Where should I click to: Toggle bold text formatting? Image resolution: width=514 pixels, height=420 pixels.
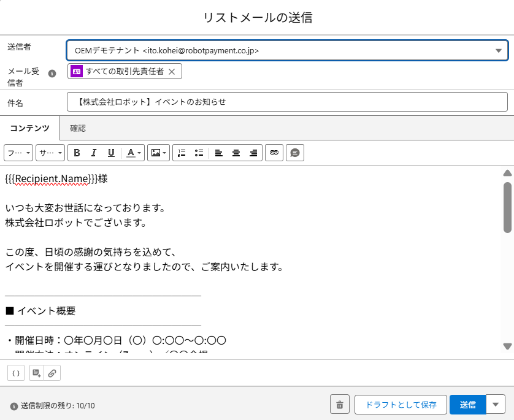[x=77, y=153]
